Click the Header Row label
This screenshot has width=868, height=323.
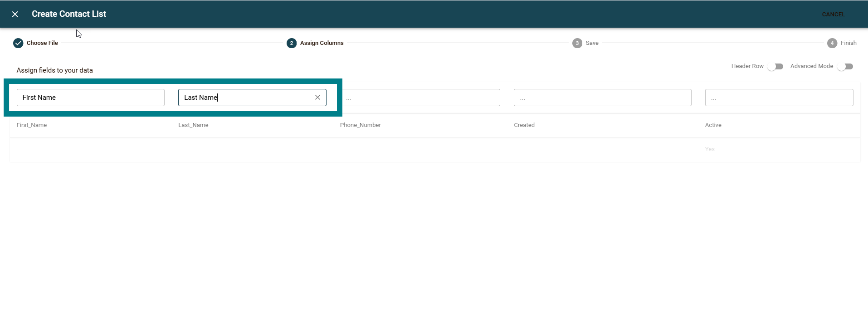[x=747, y=66]
